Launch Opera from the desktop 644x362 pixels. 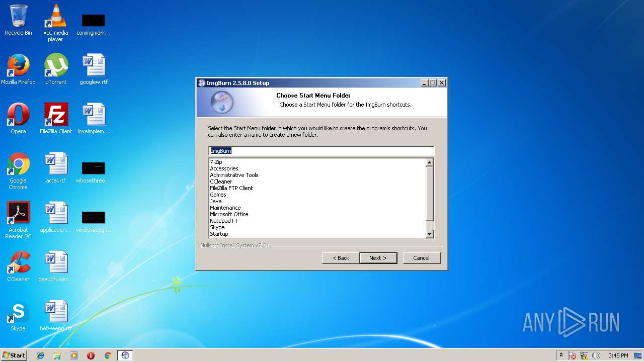tap(18, 119)
